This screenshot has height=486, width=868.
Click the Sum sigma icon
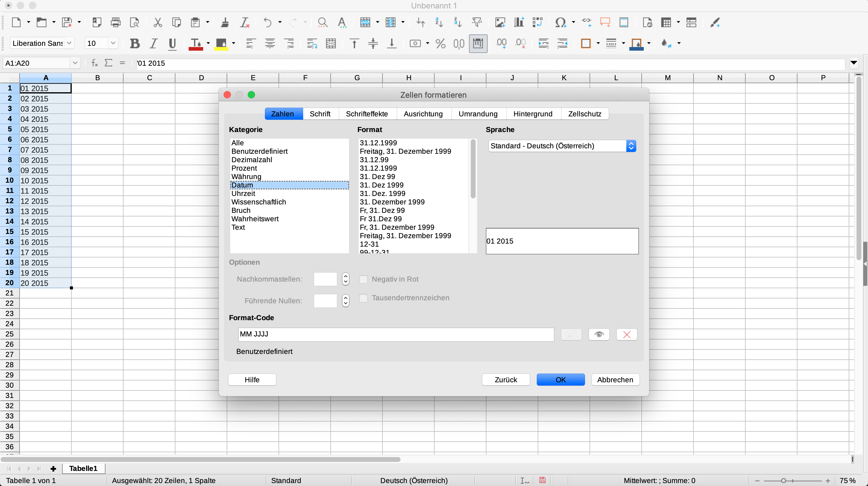[108, 63]
